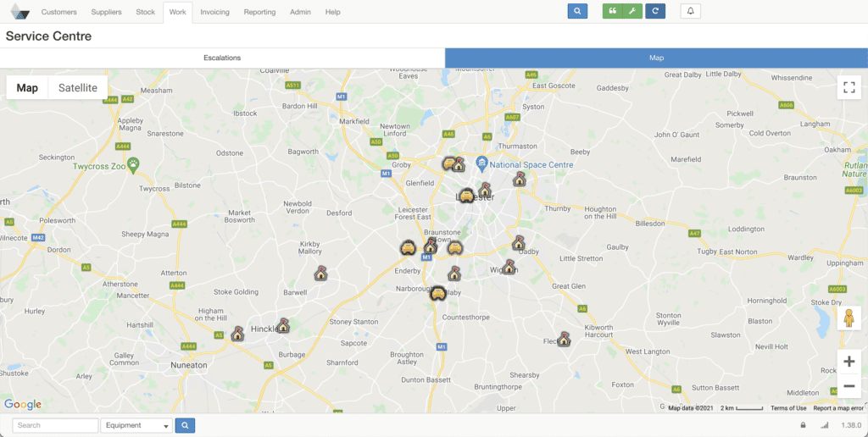Viewport: 868px width, 437px height.
Task: Switch to standard Map view
Action: [27, 87]
